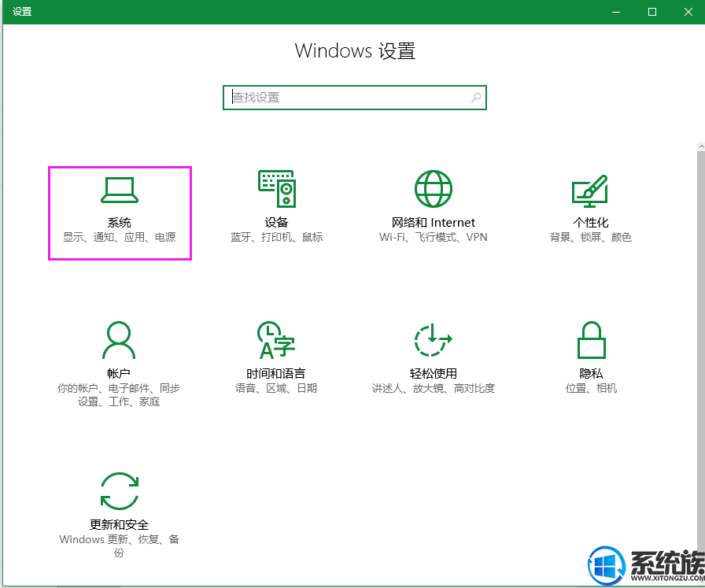Open the 帐户 person icon
This screenshot has height=588, width=705.
(x=119, y=340)
